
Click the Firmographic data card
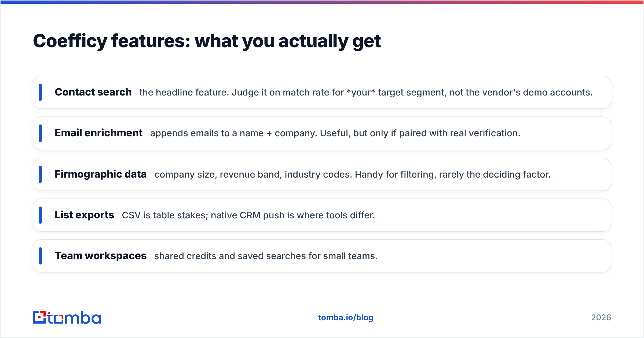(322, 174)
